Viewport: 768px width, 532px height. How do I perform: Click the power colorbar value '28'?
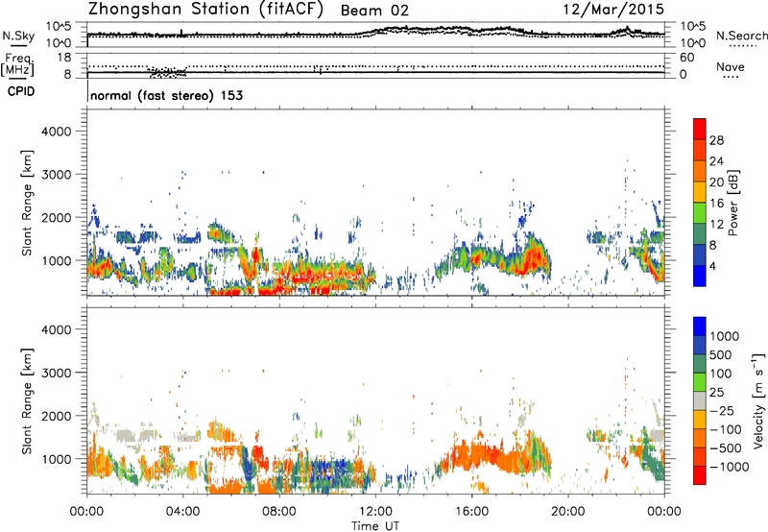click(716, 140)
